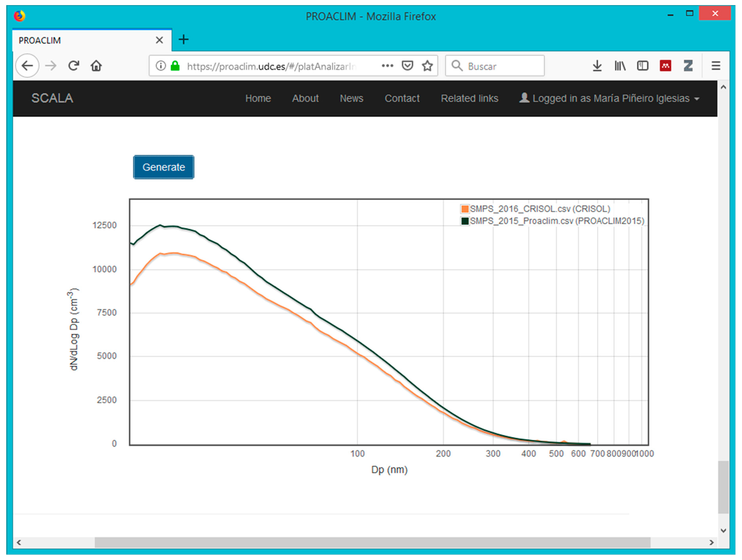Reload the current page

[x=73, y=66]
